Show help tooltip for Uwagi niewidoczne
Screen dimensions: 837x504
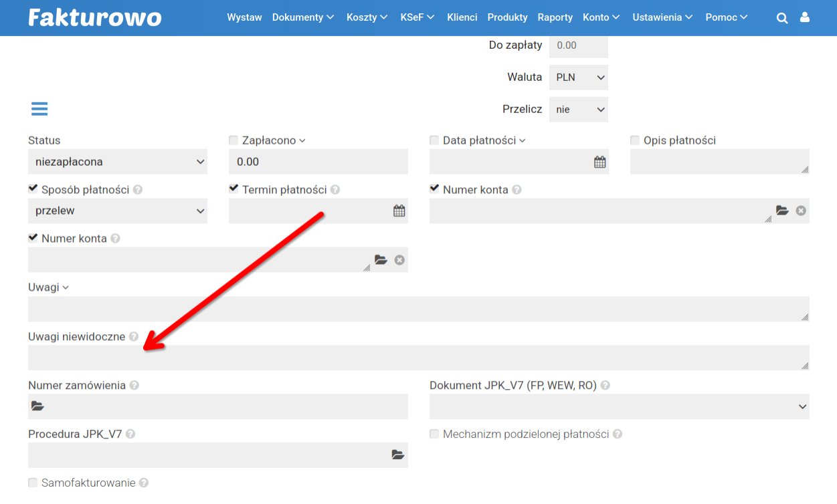(134, 337)
